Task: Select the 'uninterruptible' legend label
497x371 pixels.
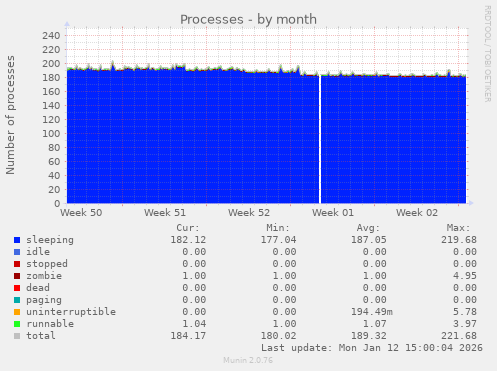Action: pyautogui.click(x=71, y=312)
